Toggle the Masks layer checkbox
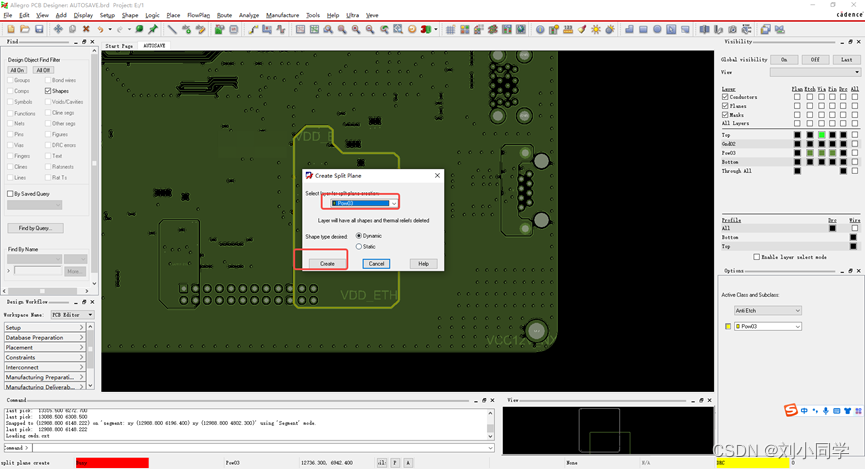 click(x=725, y=115)
